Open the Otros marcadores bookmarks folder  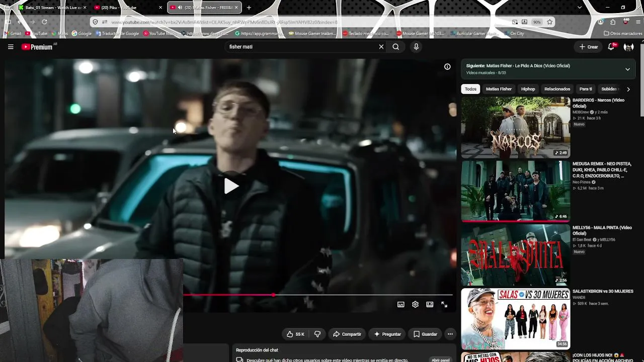pyautogui.click(x=623, y=34)
